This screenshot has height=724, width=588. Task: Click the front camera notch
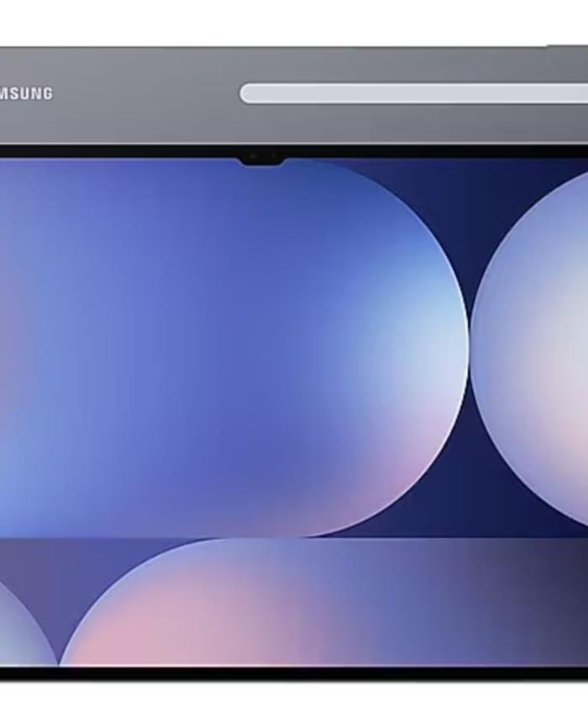pos(260,157)
